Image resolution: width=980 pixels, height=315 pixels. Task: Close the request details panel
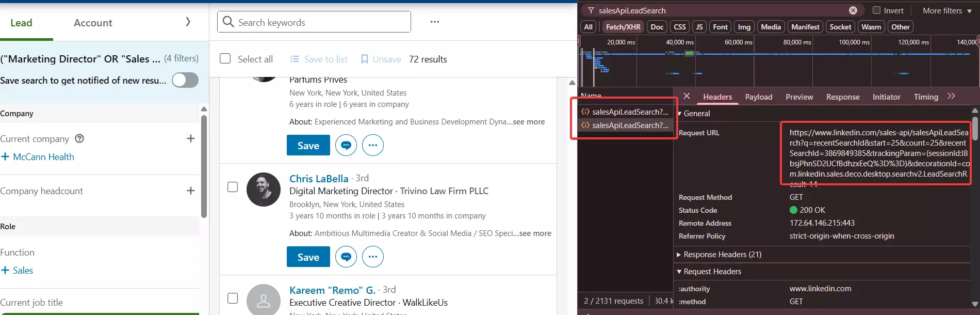(687, 96)
